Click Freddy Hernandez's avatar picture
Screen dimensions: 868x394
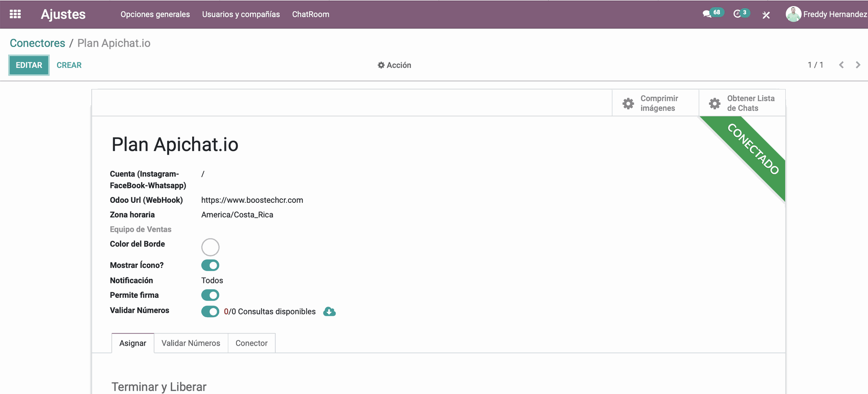[x=793, y=14]
